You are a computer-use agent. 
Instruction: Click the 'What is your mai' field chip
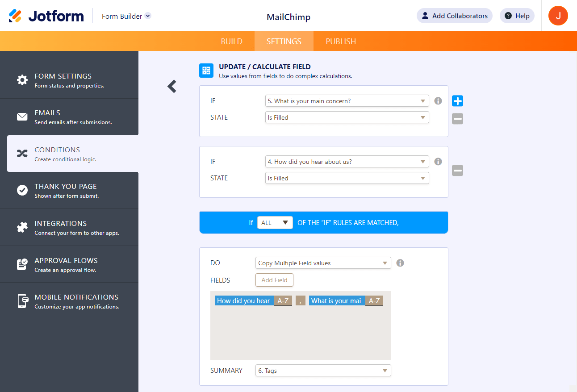pyautogui.click(x=336, y=301)
